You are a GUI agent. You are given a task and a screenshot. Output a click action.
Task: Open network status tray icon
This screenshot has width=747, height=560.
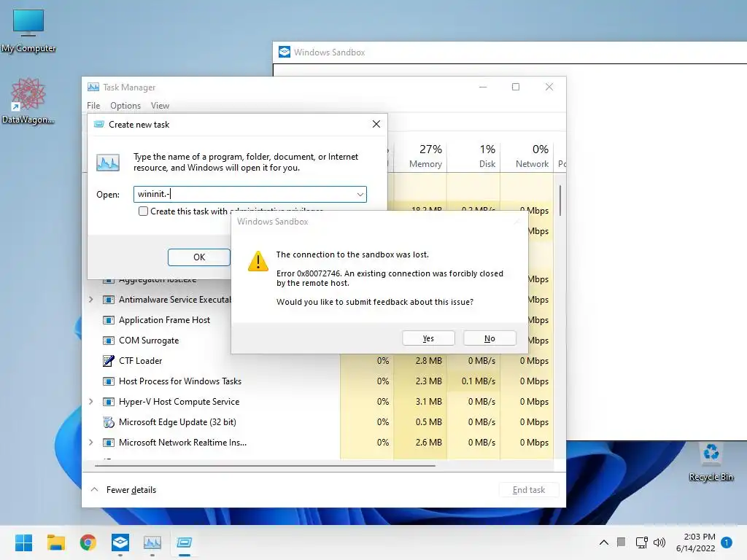click(641, 542)
